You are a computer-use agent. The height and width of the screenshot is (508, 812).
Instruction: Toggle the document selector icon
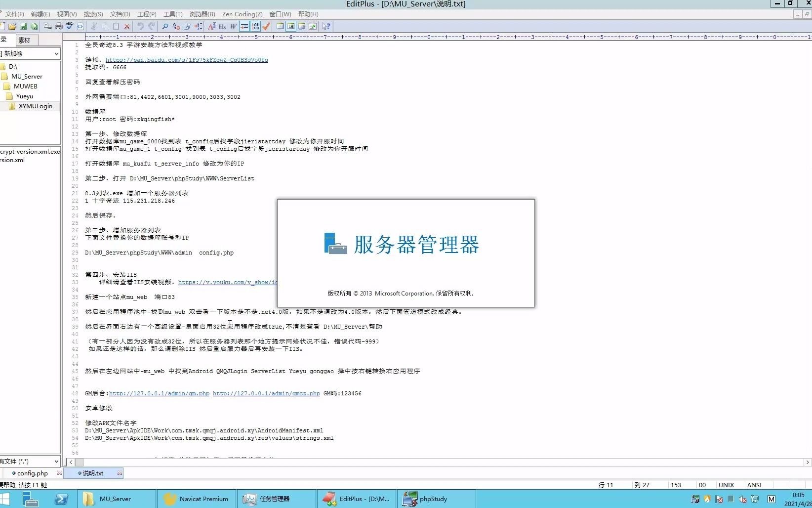[x=280, y=26]
